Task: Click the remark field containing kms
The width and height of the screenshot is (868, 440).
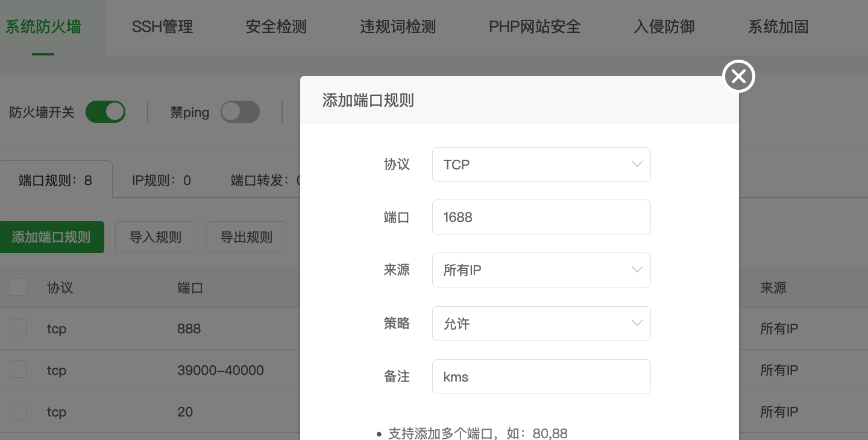Action: tap(541, 377)
